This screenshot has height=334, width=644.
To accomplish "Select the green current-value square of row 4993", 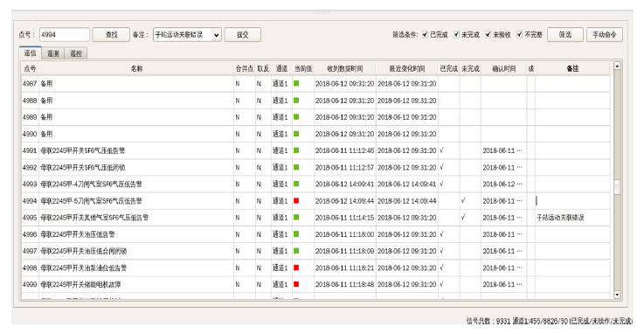I will pos(296,184).
